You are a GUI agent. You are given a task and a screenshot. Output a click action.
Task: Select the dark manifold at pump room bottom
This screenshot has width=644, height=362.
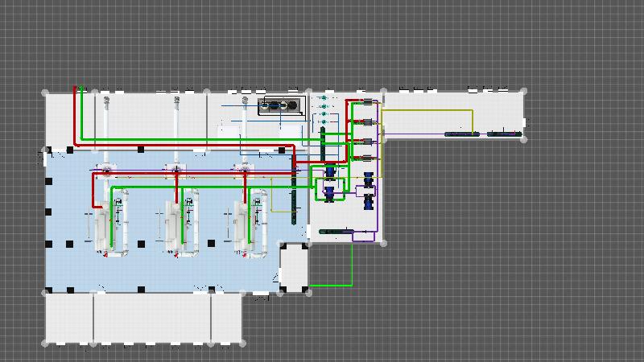click(336, 232)
